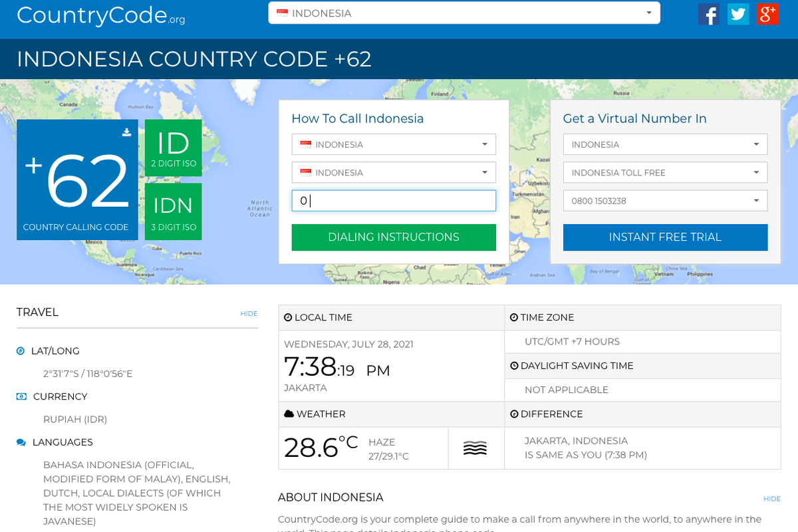Hide the About Indonesia section
Screen dimensions: 798x532
pos(771,499)
